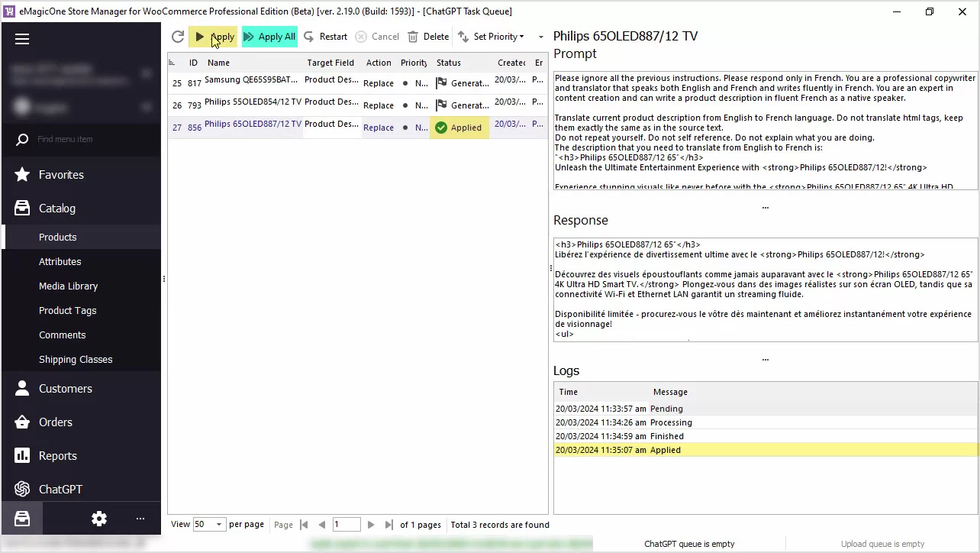The image size is (980, 553).
Task: Jump to first page in pager
Action: tap(304, 525)
